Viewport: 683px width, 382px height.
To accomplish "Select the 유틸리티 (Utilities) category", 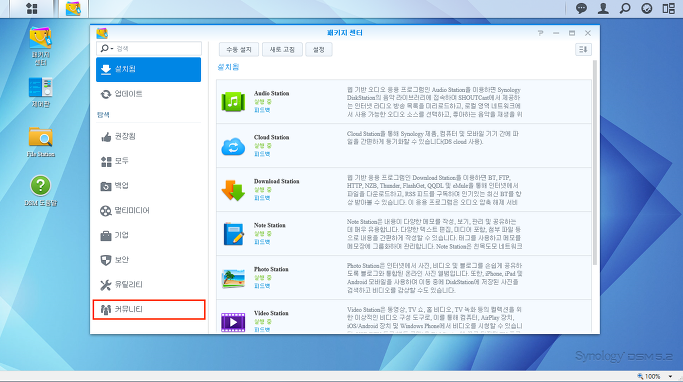I will [149, 285].
